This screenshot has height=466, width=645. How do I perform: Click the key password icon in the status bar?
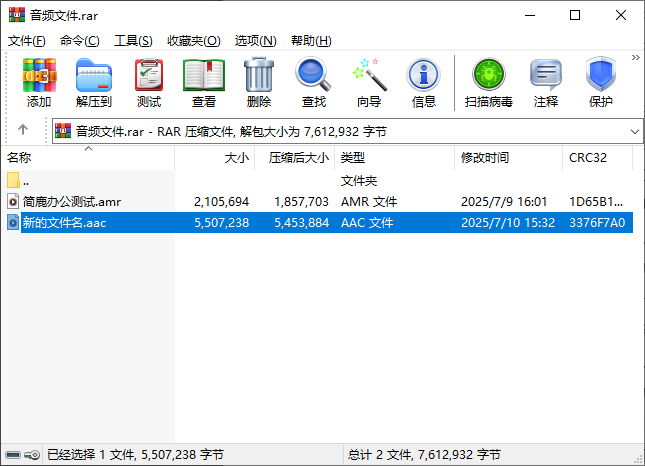point(32,455)
